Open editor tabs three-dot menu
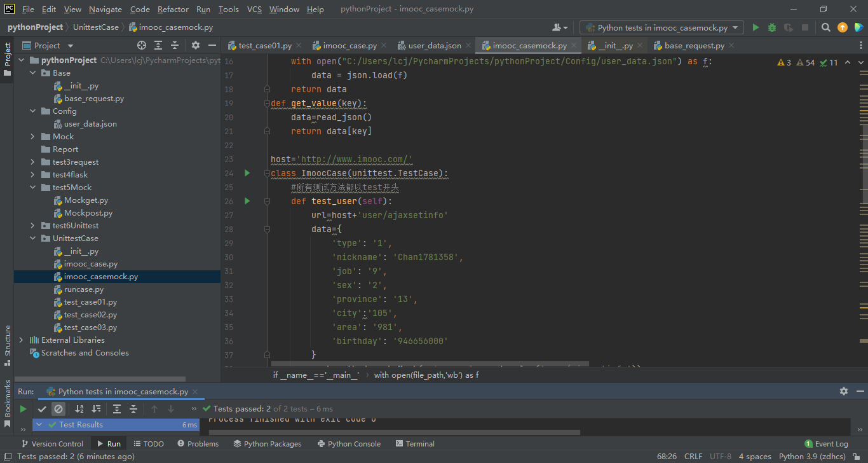 pos(860,45)
